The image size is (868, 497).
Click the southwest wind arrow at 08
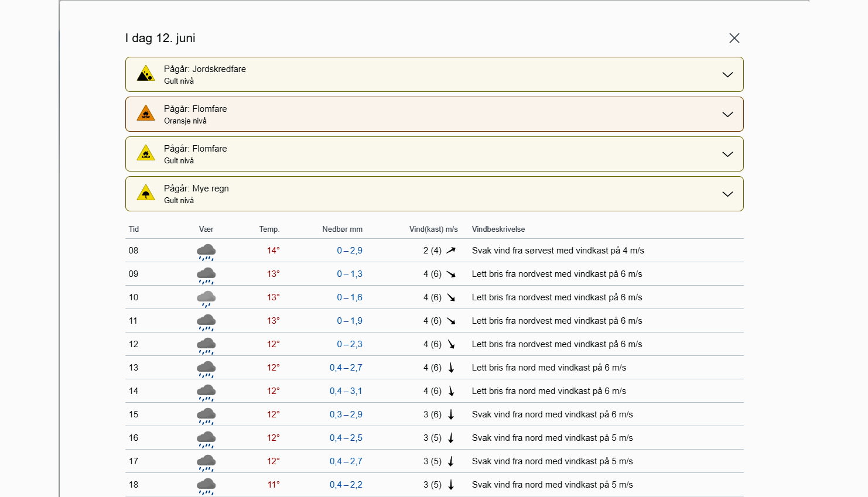click(450, 251)
